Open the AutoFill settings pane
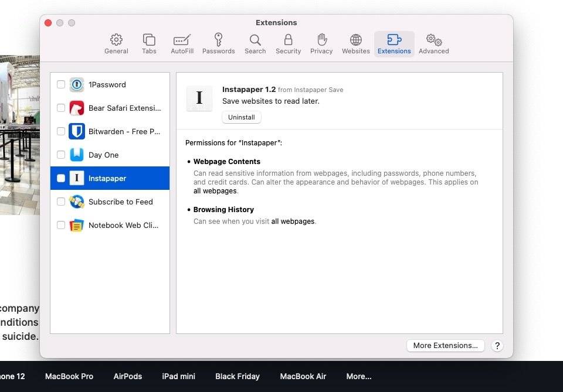 (182, 44)
